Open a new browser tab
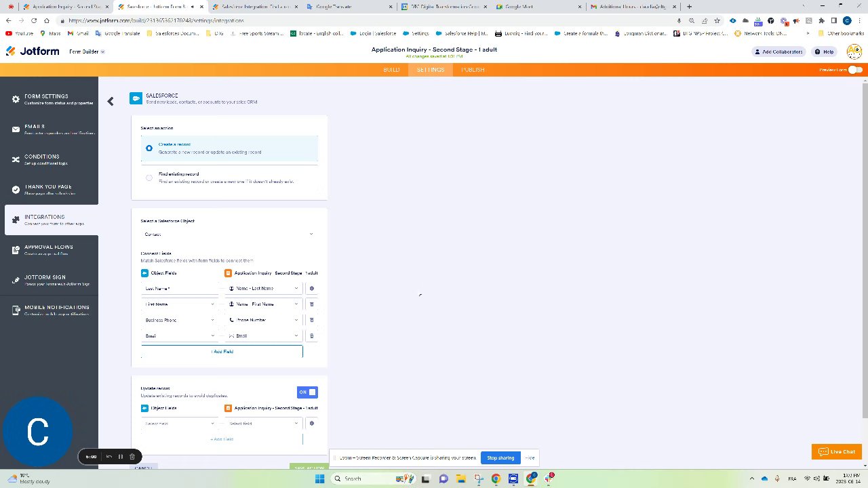The image size is (868, 488). click(689, 6)
